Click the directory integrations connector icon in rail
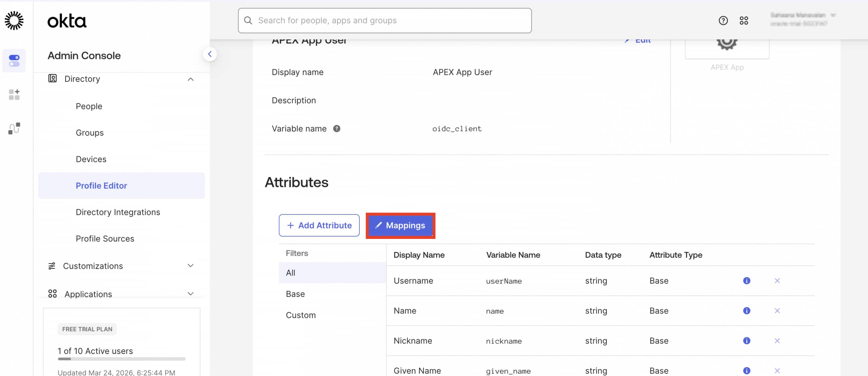 [14, 128]
